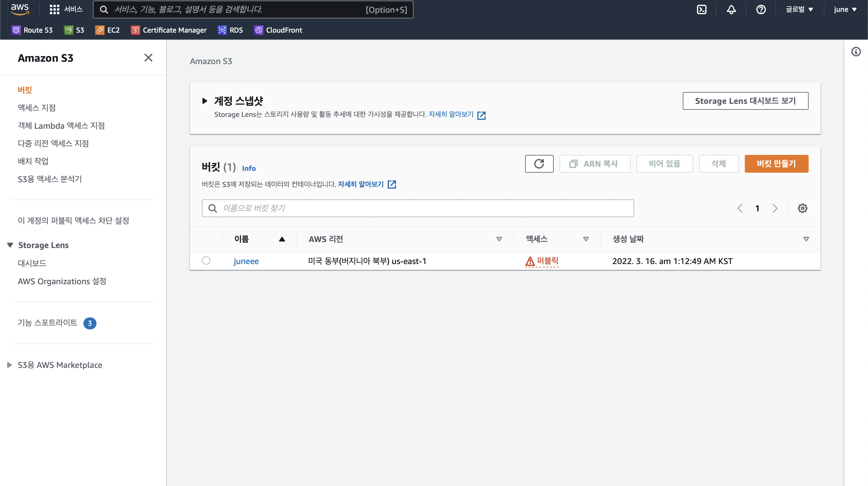Open the CloudFront shortcut

coord(278,30)
